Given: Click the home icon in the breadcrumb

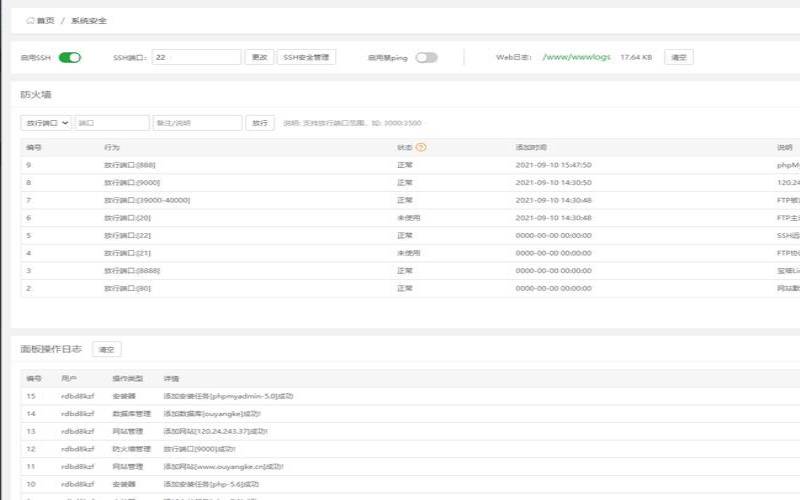Looking at the screenshot, I should (x=30, y=20).
